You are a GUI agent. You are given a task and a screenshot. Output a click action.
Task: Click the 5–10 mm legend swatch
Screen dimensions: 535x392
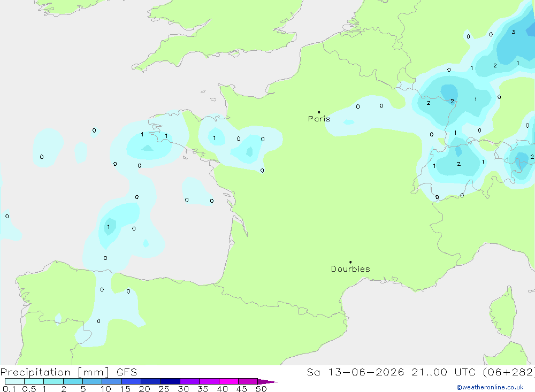pos(93,381)
